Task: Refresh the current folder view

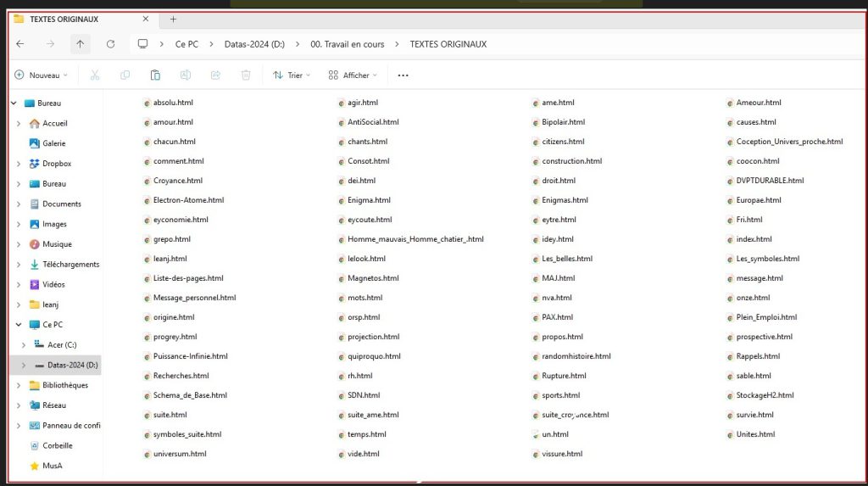Action: coord(110,44)
